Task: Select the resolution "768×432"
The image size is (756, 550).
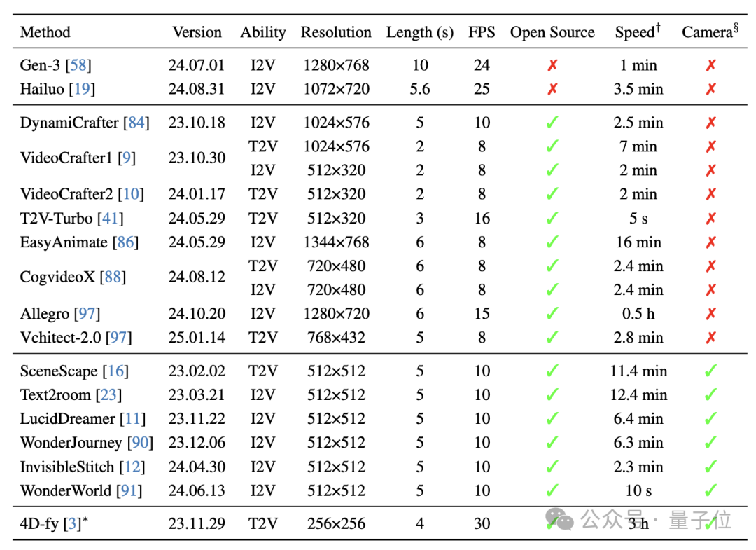Action: click(x=336, y=337)
